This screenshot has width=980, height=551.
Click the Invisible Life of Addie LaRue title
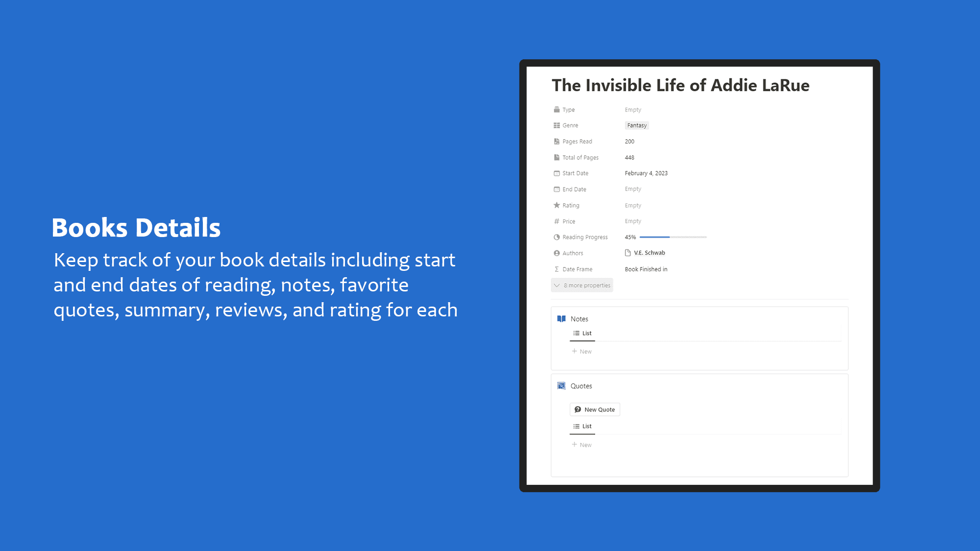(681, 85)
